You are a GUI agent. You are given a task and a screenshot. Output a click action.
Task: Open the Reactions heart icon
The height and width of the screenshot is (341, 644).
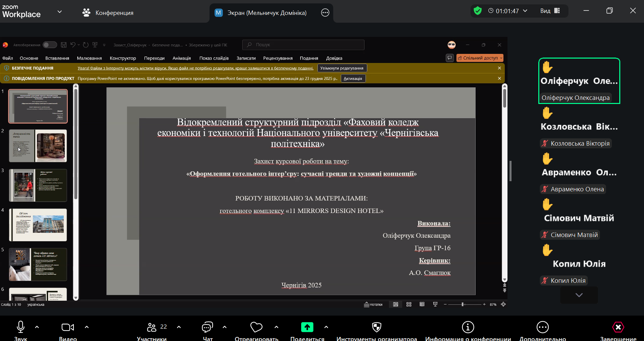256,327
